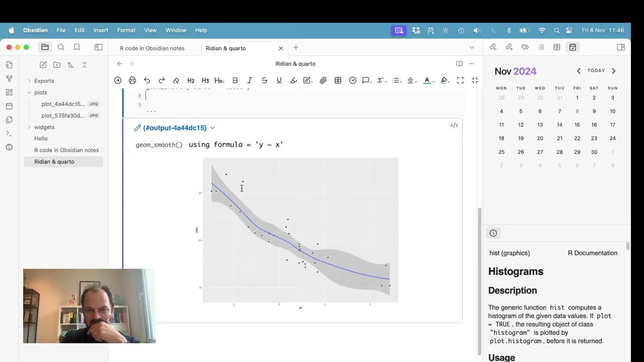Open the Format menu
Viewport: 644px width, 362px height.
tap(126, 30)
